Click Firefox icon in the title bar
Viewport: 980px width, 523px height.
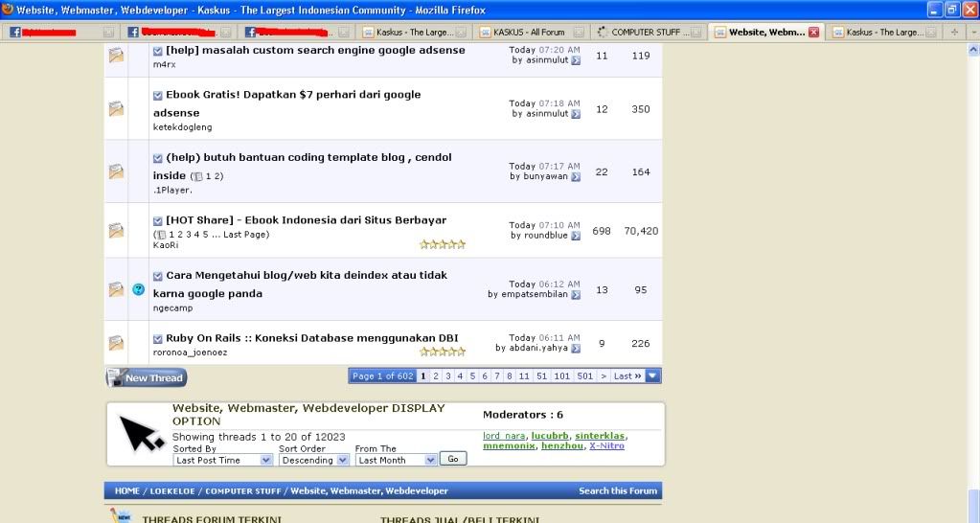point(8,10)
